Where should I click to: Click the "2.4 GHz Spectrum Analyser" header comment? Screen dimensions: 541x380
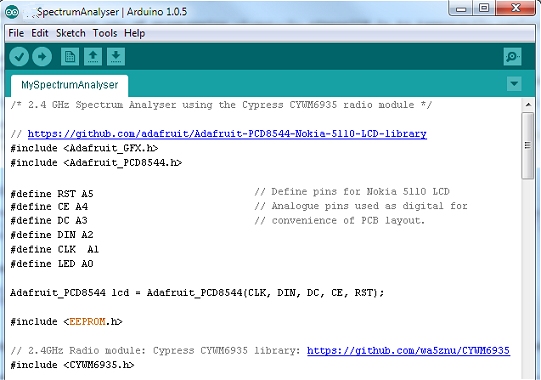(x=221, y=105)
